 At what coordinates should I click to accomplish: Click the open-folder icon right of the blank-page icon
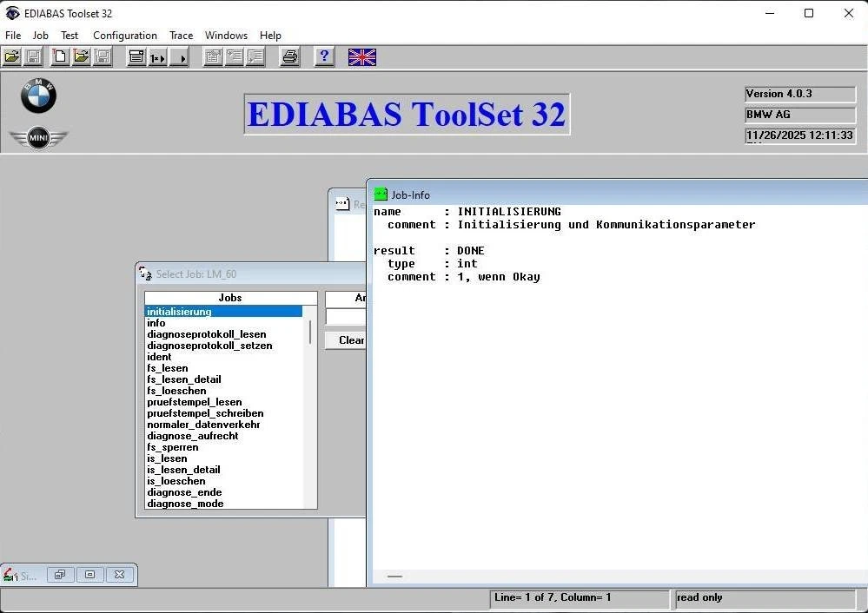82,56
